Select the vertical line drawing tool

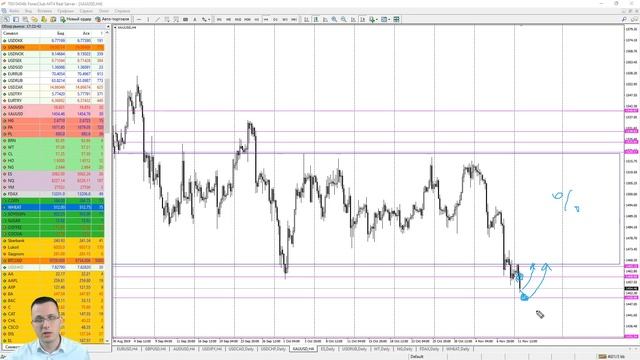pyautogui.click(x=148, y=19)
